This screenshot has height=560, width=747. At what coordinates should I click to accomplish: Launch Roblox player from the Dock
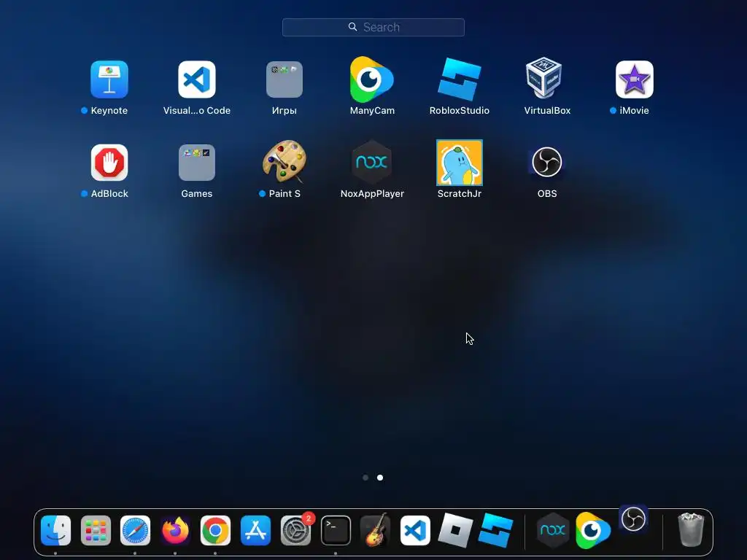point(455,530)
